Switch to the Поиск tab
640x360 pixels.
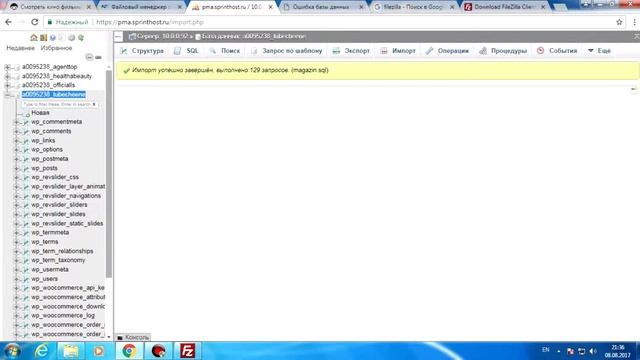tap(225, 51)
